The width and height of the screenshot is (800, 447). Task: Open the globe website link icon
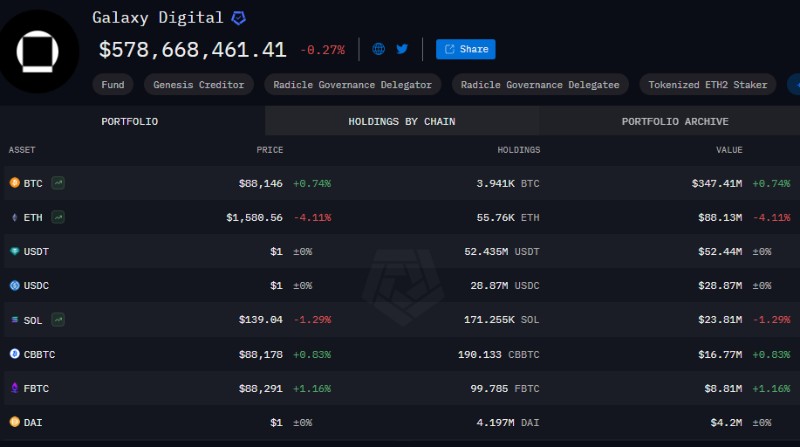pos(378,49)
